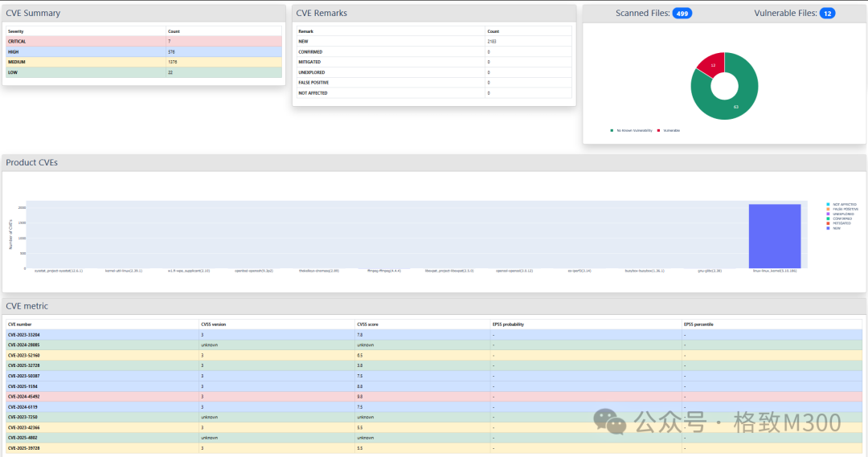Select CVE-2024-28085 in metric table

tap(434, 345)
